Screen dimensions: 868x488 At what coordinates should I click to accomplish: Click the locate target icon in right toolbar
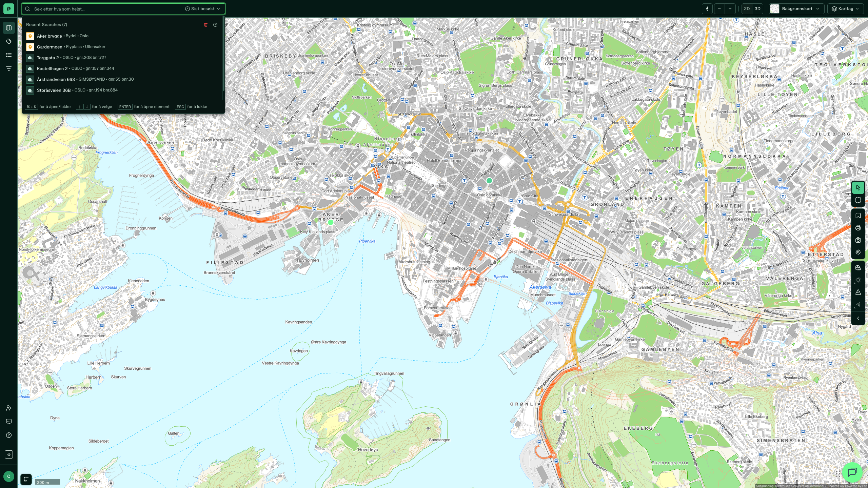858,252
